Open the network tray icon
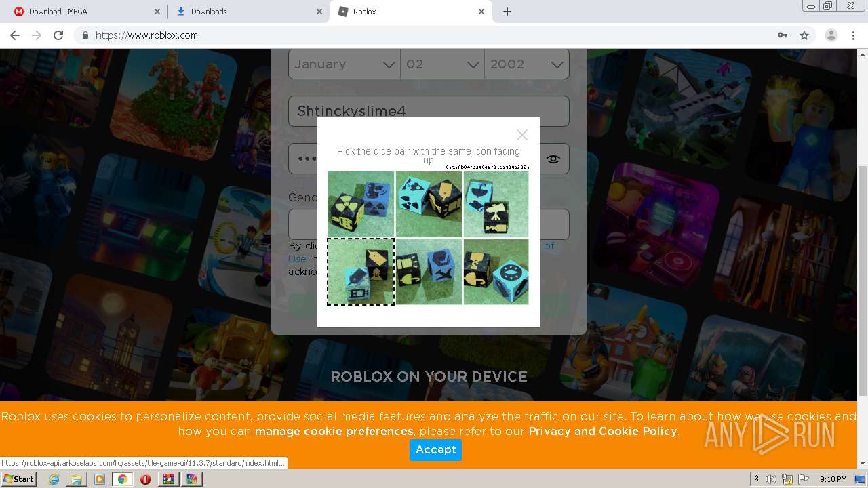 click(x=787, y=479)
